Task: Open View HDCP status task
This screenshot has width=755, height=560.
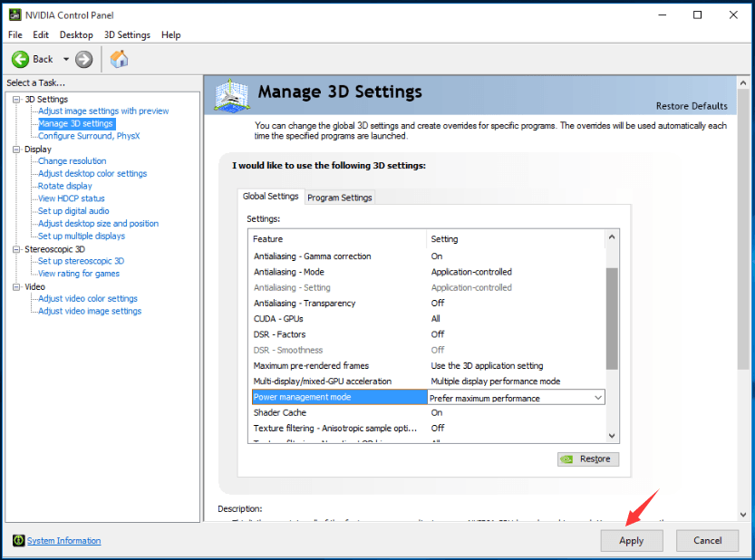Action: (72, 198)
